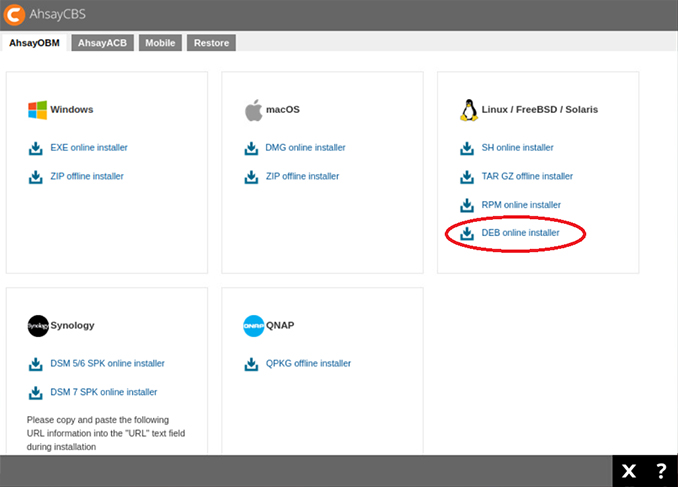Open the AhsayACB tab

coord(102,43)
